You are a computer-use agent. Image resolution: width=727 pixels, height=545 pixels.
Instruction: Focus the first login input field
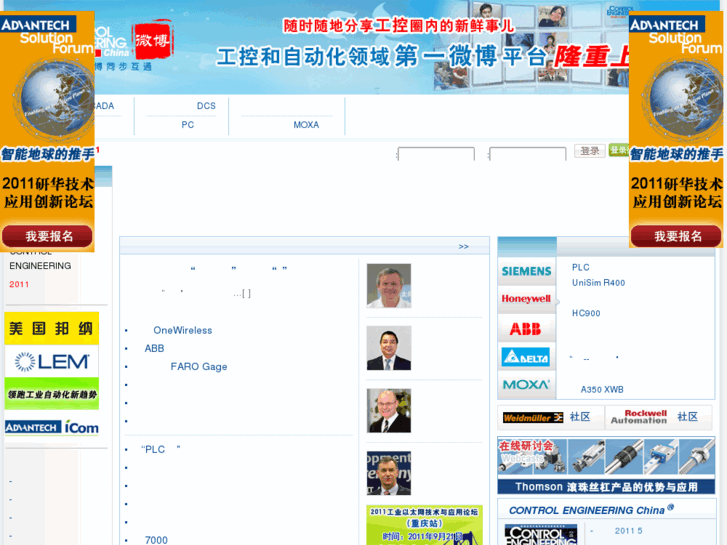(x=436, y=154)
